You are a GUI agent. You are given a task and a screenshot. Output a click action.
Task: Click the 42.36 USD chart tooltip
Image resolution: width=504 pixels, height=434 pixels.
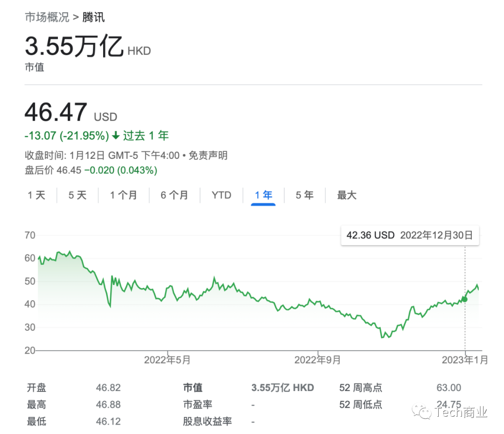(410, 235)
